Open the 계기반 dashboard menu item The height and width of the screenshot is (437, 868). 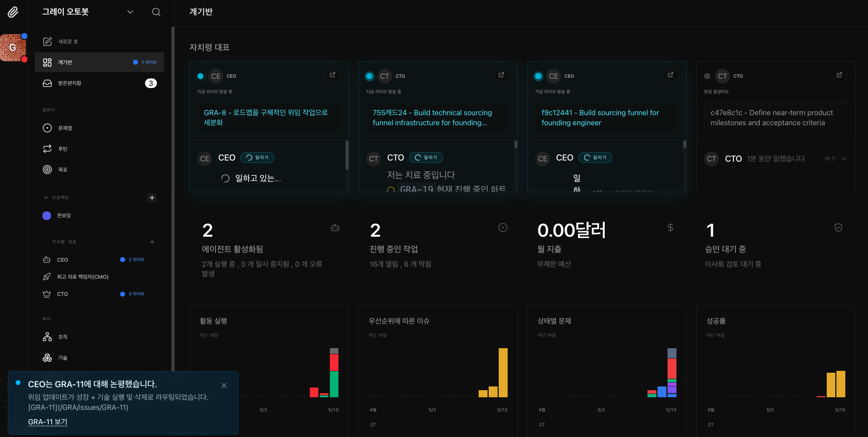coord(99,62)
